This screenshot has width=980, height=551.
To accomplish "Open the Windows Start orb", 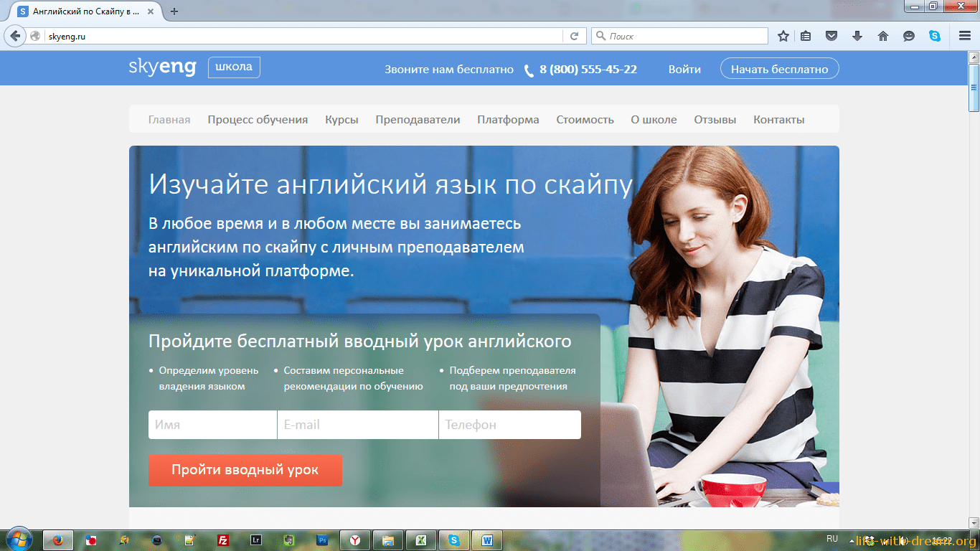I will 18,540.
